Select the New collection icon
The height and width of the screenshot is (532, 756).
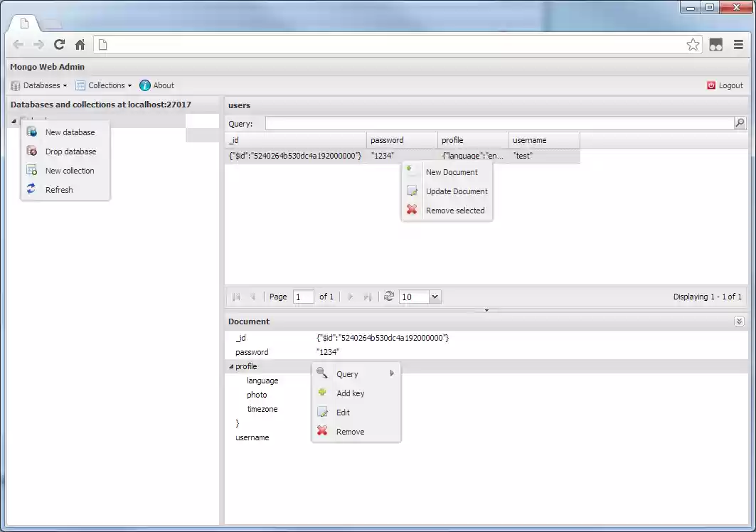pyautogui.click(x=31, y=170)
